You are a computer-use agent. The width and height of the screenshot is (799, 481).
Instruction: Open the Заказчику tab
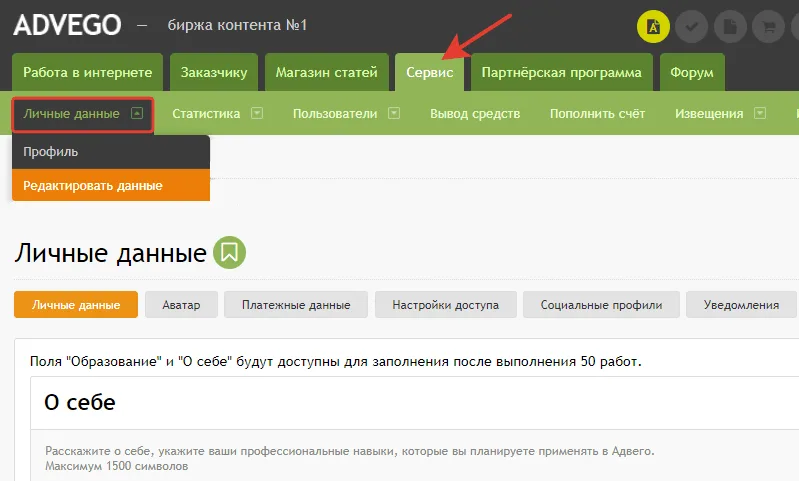(214, 72)
